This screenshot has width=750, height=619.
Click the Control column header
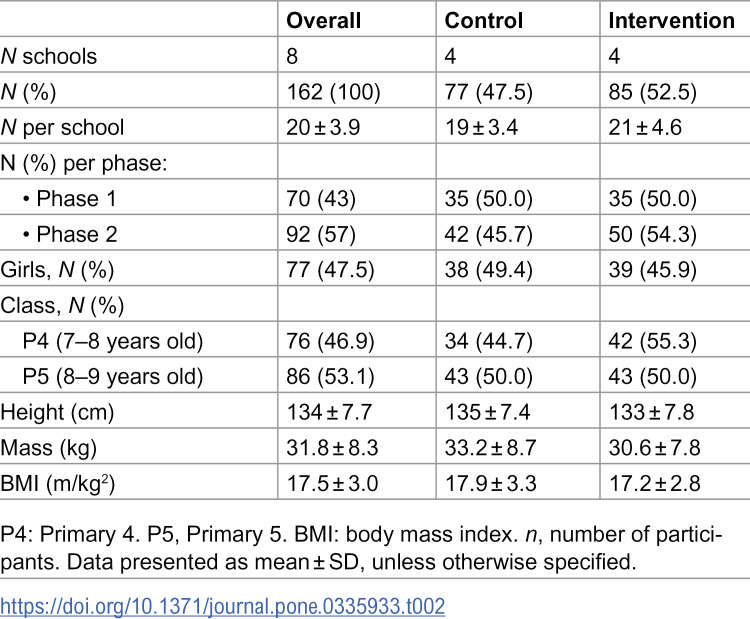484,21
